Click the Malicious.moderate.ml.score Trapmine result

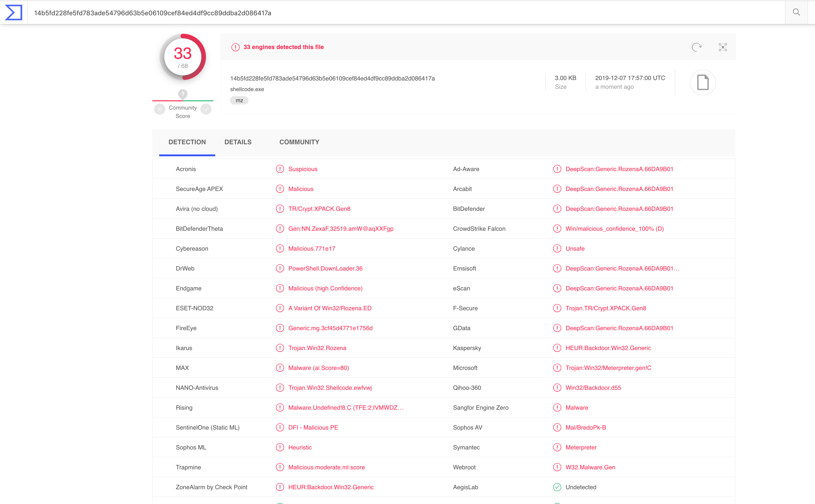pyautogui.click(x=327, y=467)
